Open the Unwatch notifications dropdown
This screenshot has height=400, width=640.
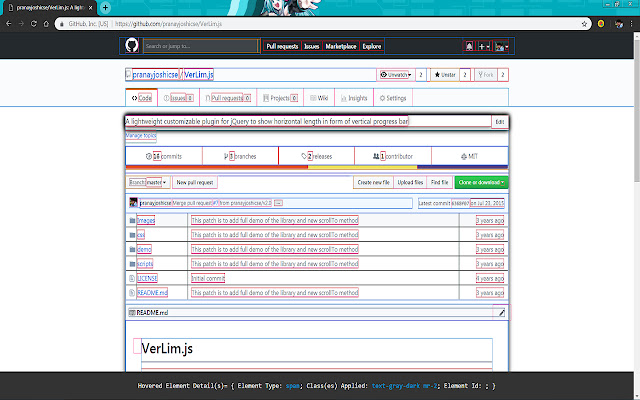395,75
